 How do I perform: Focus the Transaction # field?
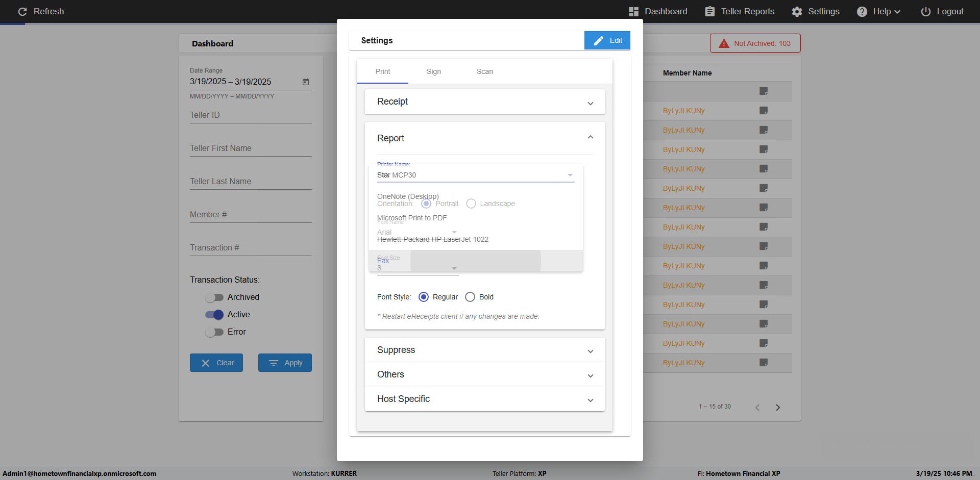[251, 248]
